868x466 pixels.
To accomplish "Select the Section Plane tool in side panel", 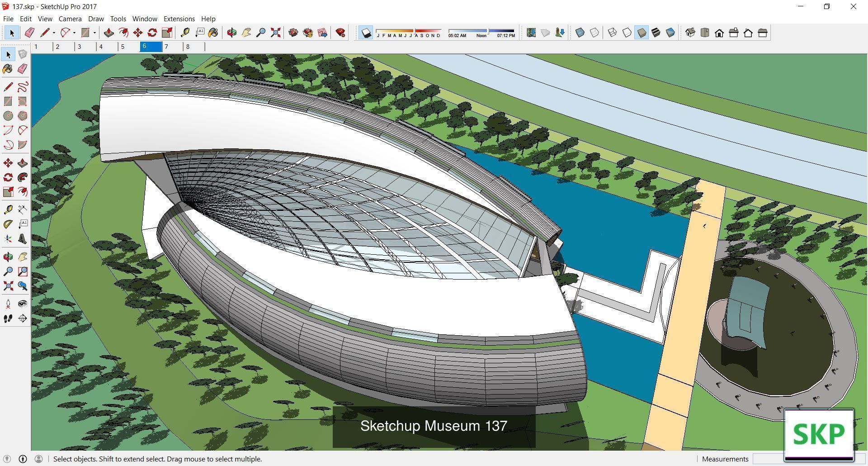I will click(x=23, y=319).
